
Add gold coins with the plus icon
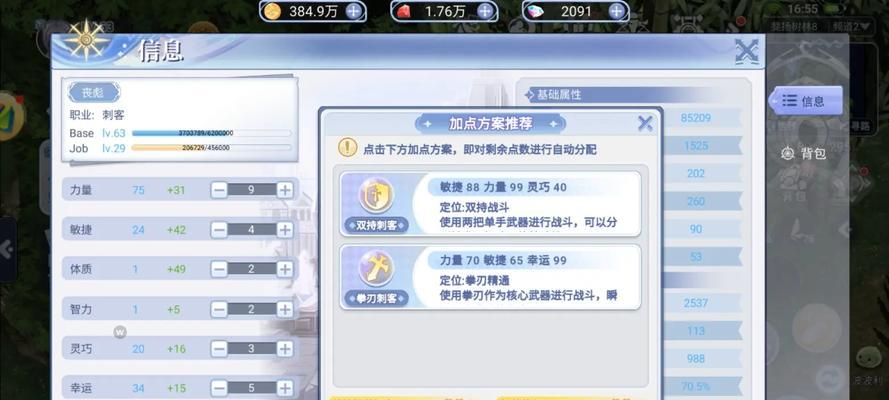(353, 11)
